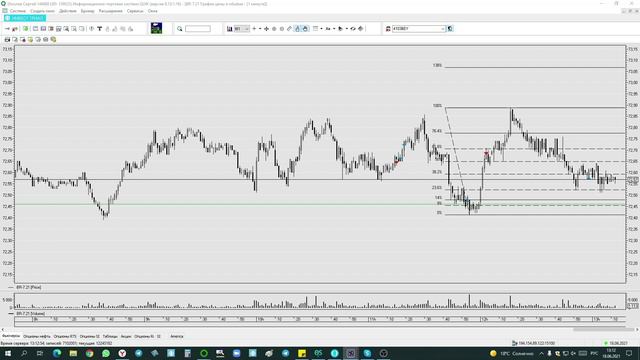Click the icon right of account dropdown
Viewport: 640px width, 360px height.
[x=450, y=29]
